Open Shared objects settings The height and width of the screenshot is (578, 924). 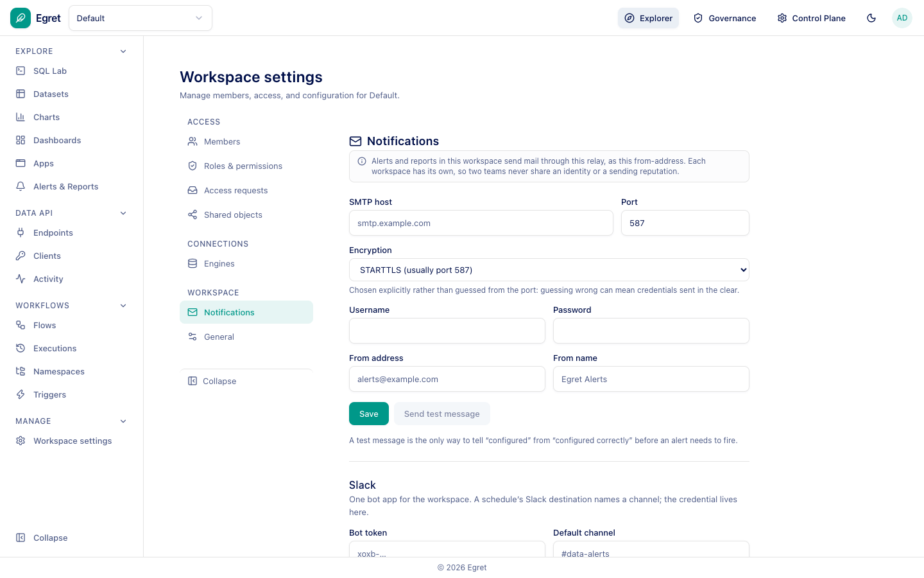(246, 215)
